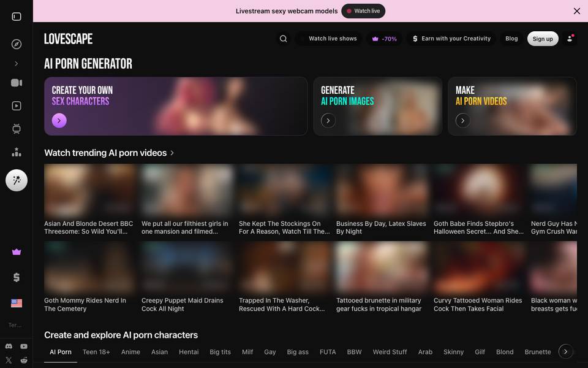The height and width of the screenshot is (368, 588).
Task: Toggle the sidebar panel icon
Action: click(x=17, y=17)
